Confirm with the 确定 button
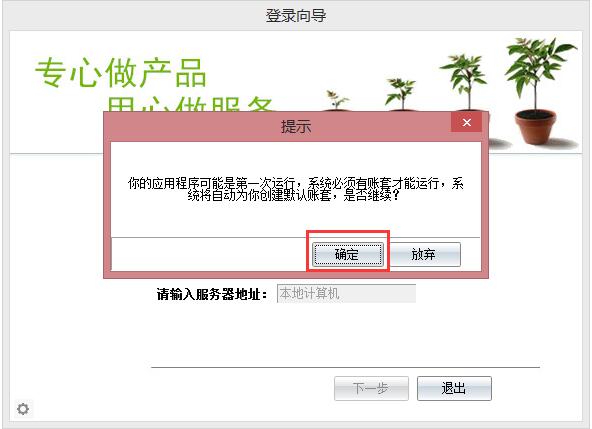This screenshot has height=429, width=592. [347, 254]
